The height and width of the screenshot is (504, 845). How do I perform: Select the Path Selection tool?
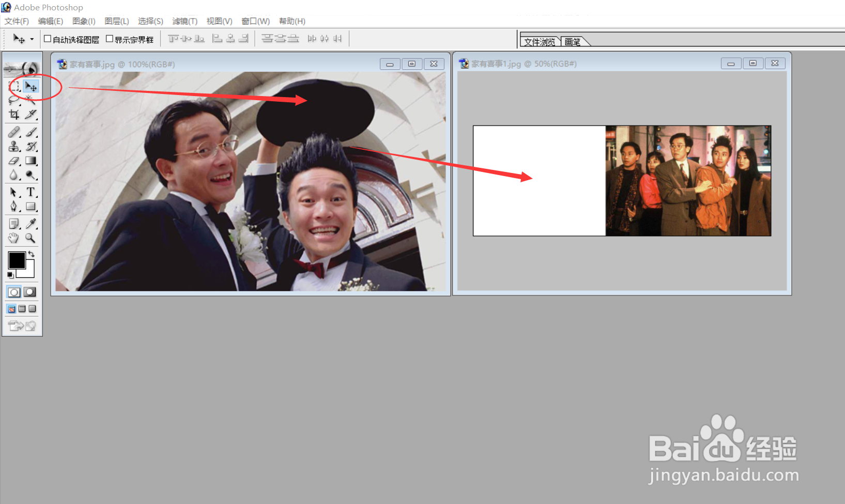(x=14, y=192)
